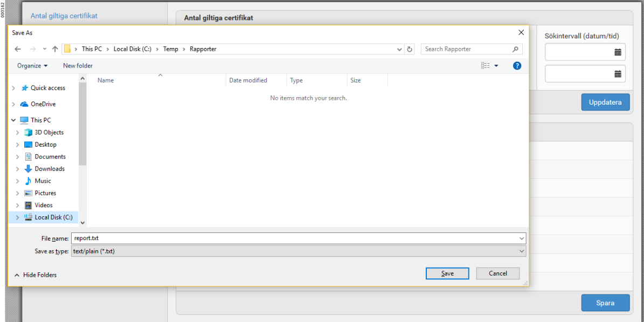Sort the file list by Date modified
The width and height of the screenshot is (644, 322).
click(248, 80)
